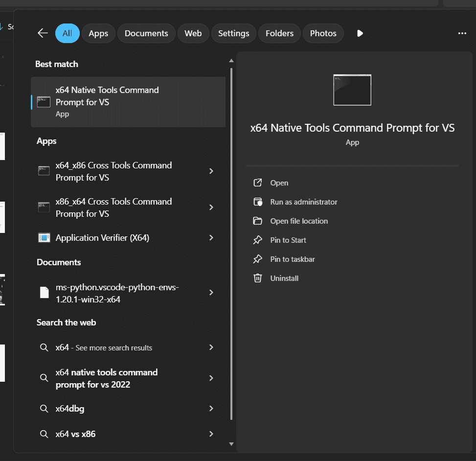This screenshot has width=476, height=461.
Task: Click the results list scrollbar down arrow
Action: pos(231,444)
